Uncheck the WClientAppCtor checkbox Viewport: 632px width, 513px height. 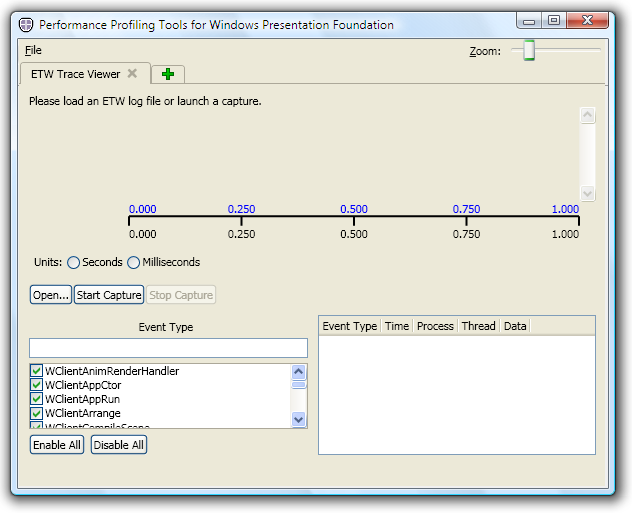point(36,385)
